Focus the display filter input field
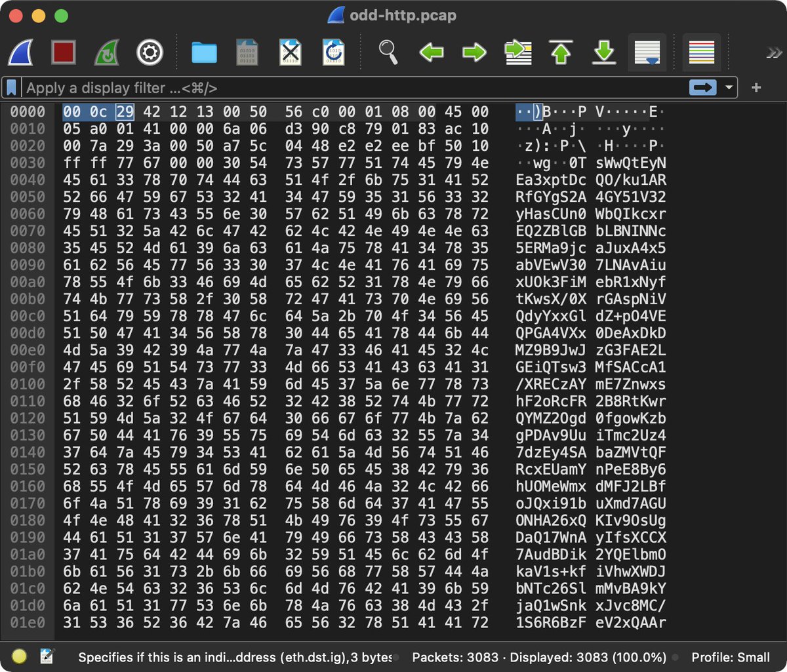Viewport: 787px width, 672px height. (x=354, y=87)
